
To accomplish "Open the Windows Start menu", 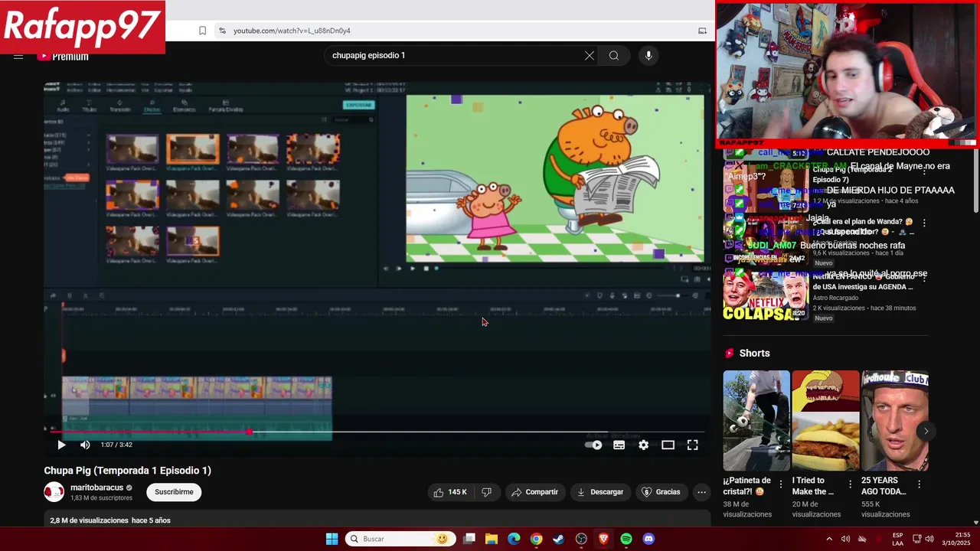I will pyautogui.click(x=332, y=539).
